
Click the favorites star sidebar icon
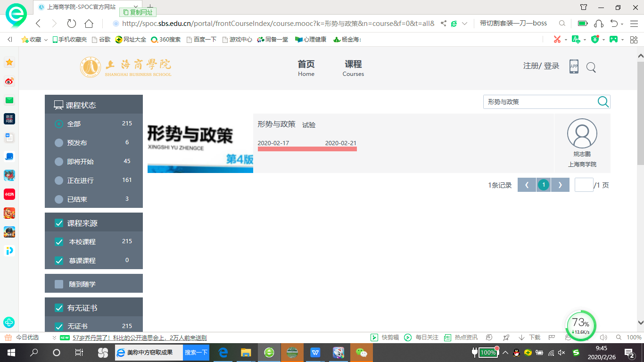click(9, 62)
